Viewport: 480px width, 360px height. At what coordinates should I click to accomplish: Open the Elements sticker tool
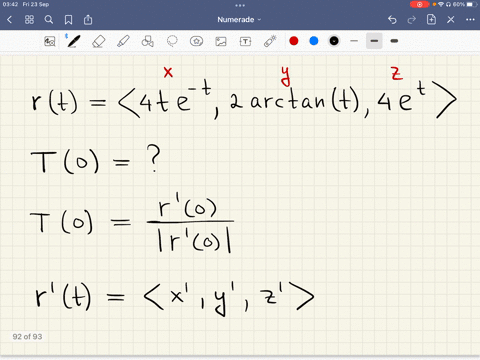(196, 41)
